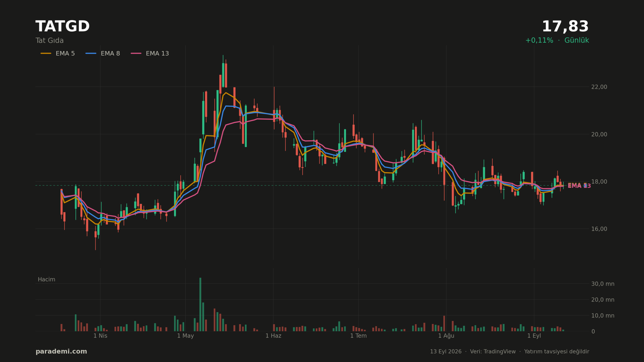Click the 1 May date label
The height and width of the screenshot is (362, 644).
(x=186, y=336)
